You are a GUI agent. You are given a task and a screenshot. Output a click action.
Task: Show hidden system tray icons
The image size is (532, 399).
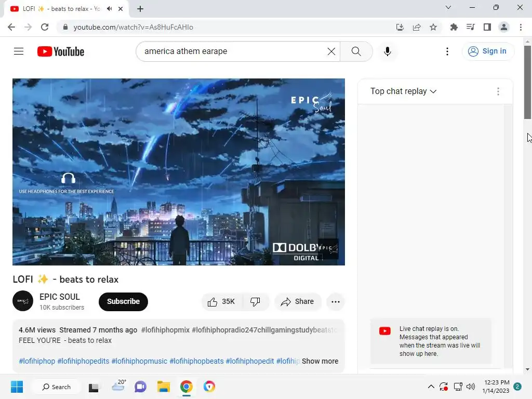pos(431,387)
